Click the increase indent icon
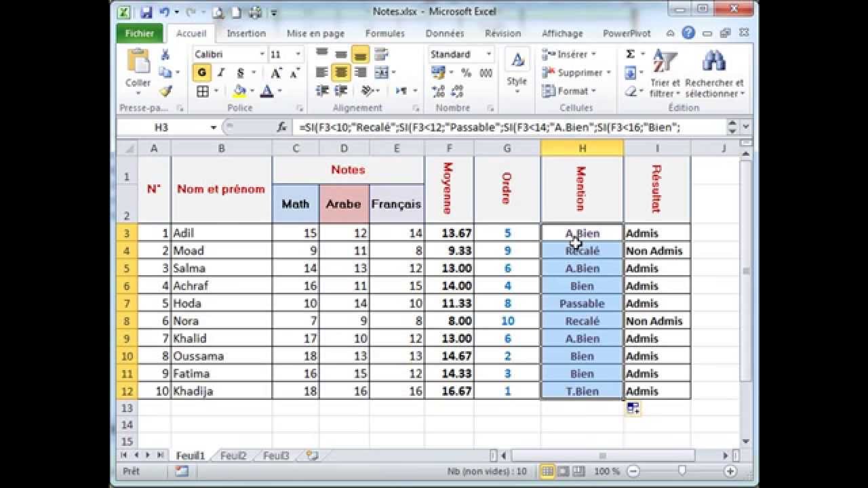868x488 pixels. [341, 91]
